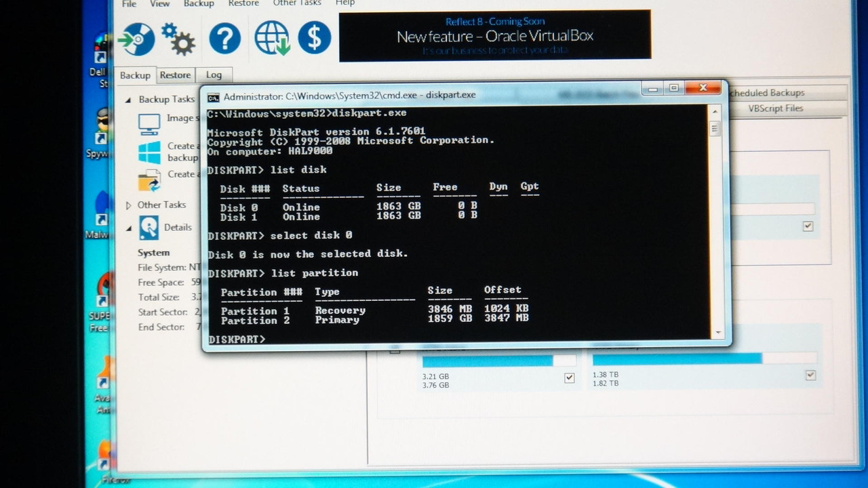
Task: Toggle checkbox of the upper disk partition
Action: [808, 226]
